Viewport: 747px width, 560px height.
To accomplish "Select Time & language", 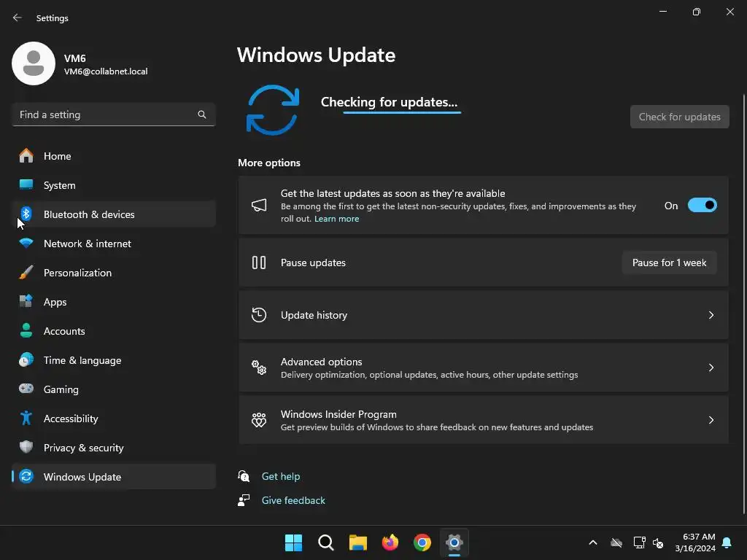I will (x=113, y=360).
